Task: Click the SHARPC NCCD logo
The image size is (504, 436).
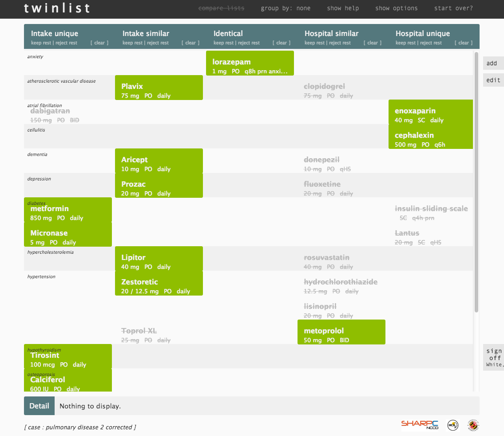Action: click(x=420, y=425)
